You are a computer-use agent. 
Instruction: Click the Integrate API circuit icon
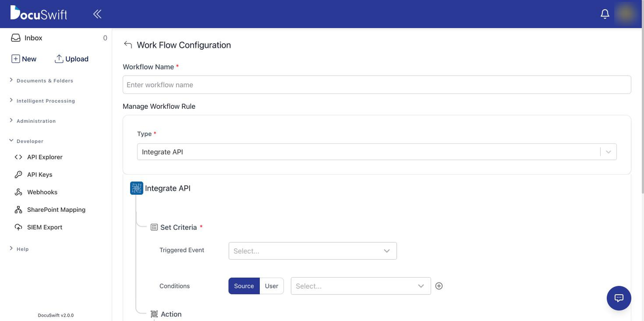coord(136,188)
